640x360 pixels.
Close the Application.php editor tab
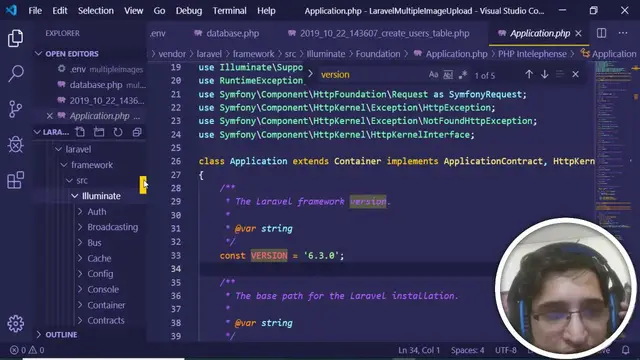[578, 33]
